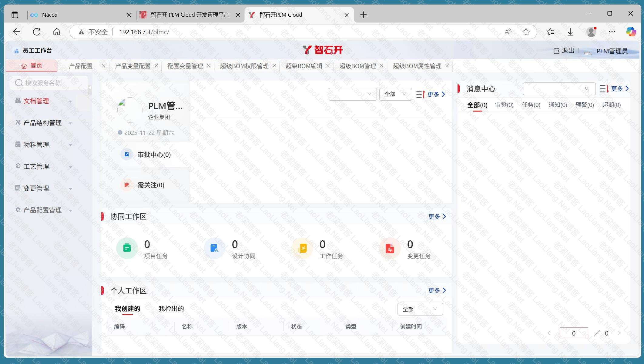The image size is (644, 364).
Task: Click the 需关注 red icon
Action: [x=127, y=185]
